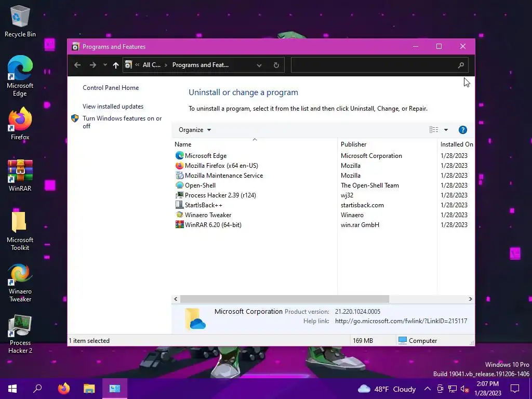Open Process Hacker 2 desktop shortcut

(x=20, y=334)
